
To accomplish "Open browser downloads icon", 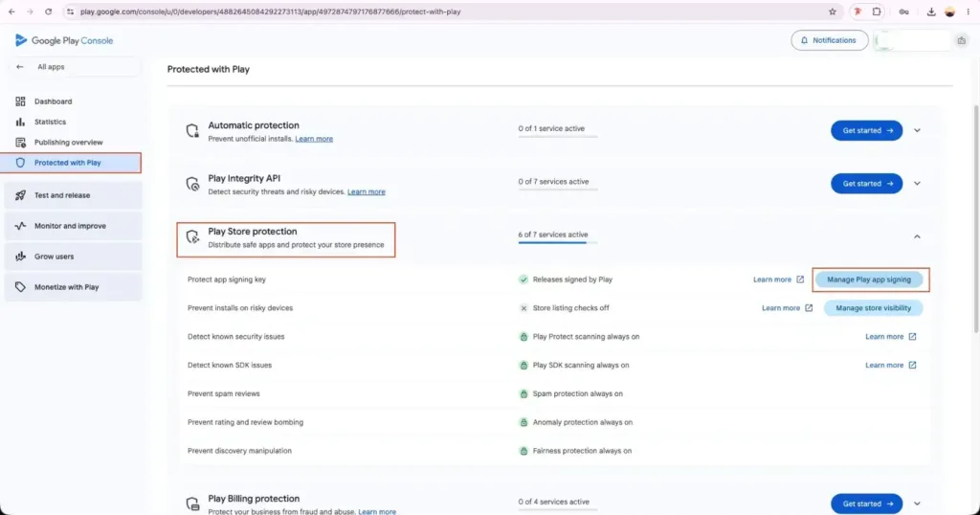I will (x=931, y=11).
